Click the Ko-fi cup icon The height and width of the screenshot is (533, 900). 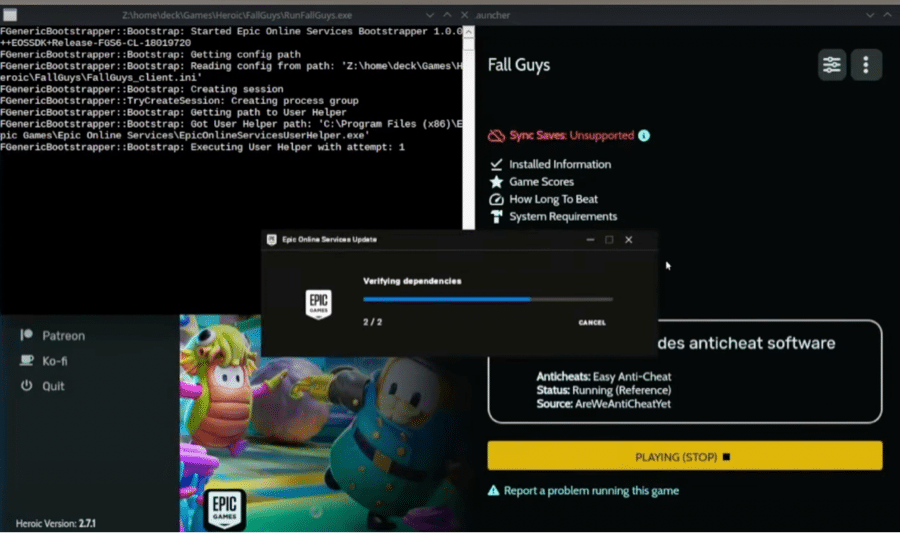pyautogui.click(x=26, y=360)
